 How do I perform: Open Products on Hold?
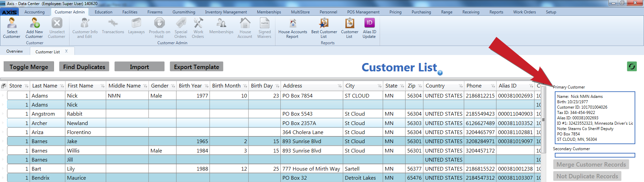coord(159,28)
